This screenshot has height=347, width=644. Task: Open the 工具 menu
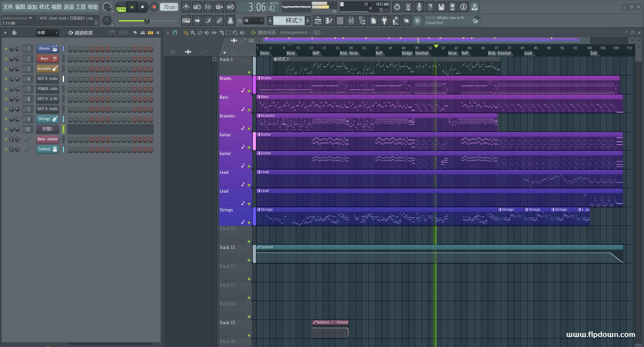80,7
